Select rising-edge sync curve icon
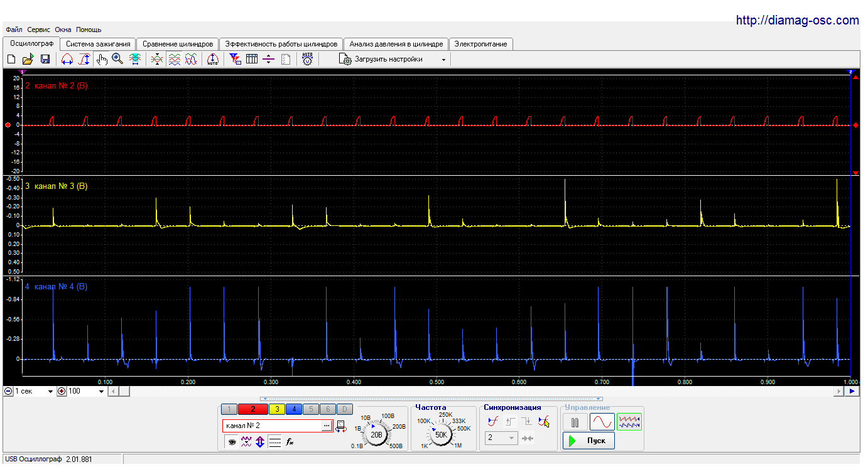 [493, 422]
